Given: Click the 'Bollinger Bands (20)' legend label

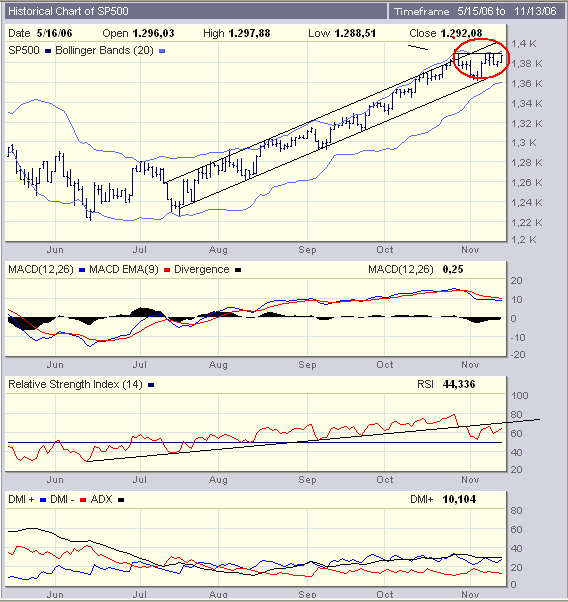Looking at the screenshot, I should 104,51.
